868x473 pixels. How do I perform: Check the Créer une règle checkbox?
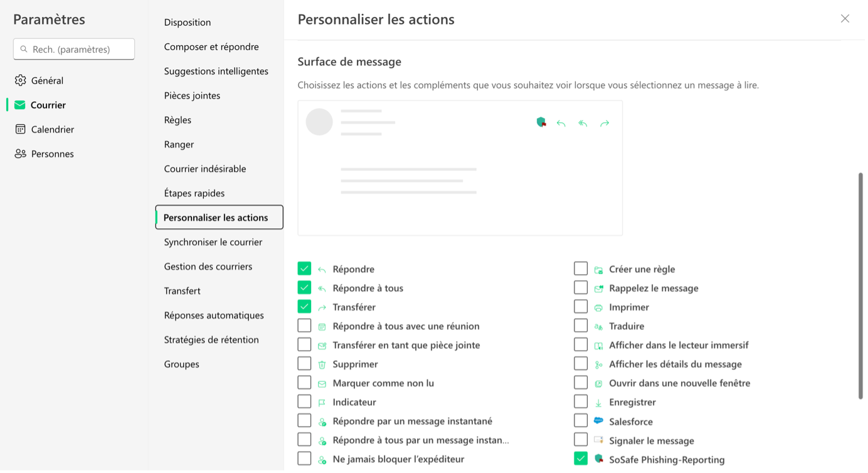tap(581, 269)
